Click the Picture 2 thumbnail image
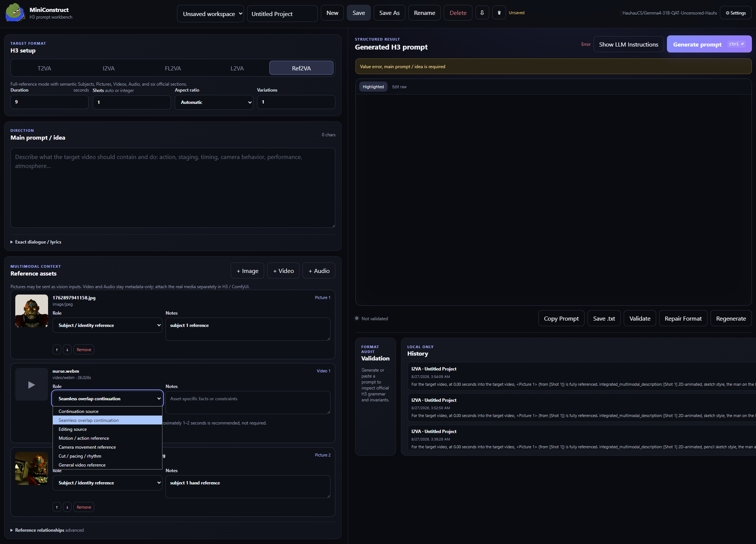 pyautogui.click(x=32, y=468)
